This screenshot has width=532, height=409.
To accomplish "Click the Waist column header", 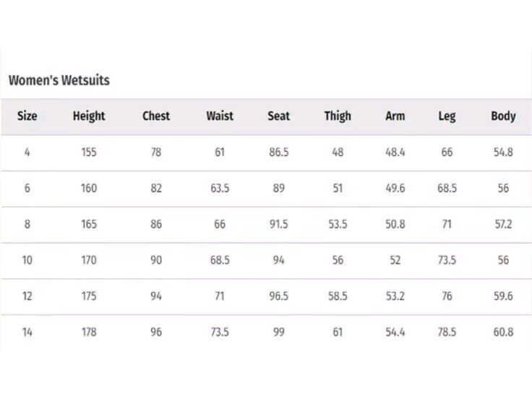I will (220, 116).
